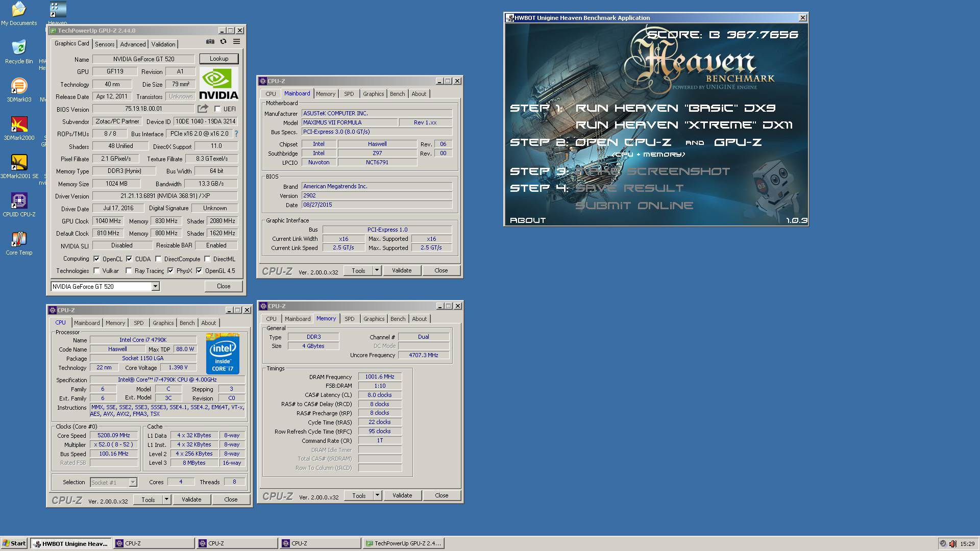The width and height of the screenshot is (980, 551).
Task: Open About tab in Mainboard CPU-Z window
Action: point(419,94)
